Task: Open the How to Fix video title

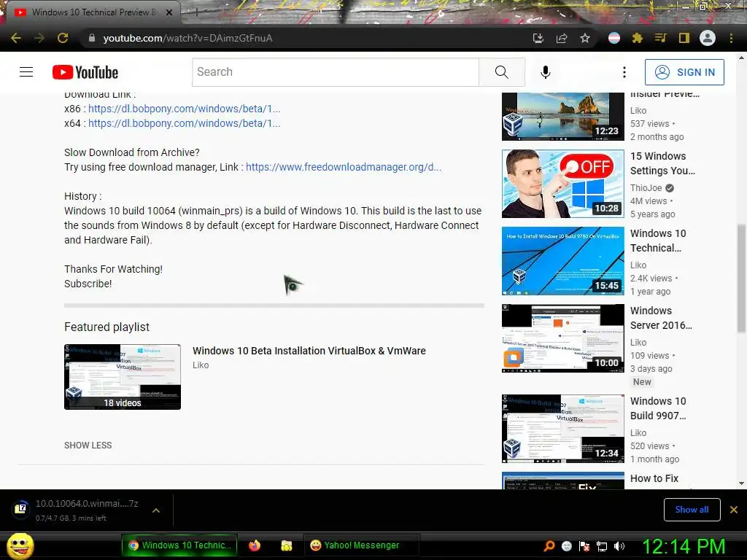Action: click(654, 478)
